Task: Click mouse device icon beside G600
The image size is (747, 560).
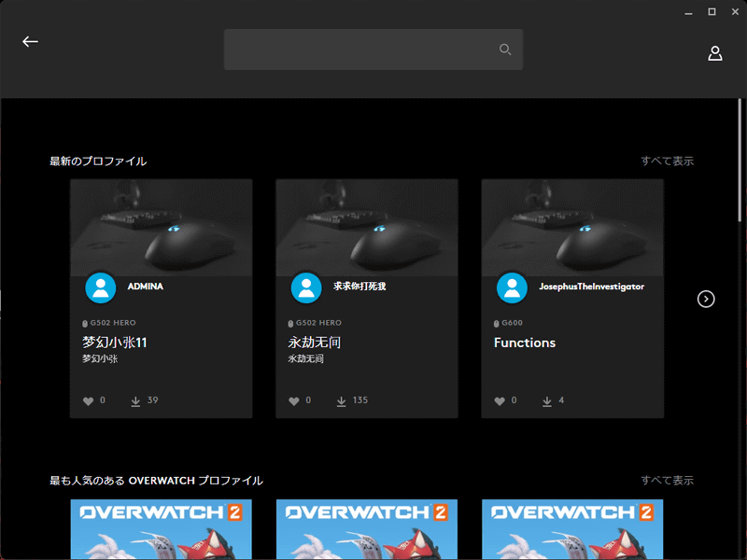Action: (x=497, y=323)
